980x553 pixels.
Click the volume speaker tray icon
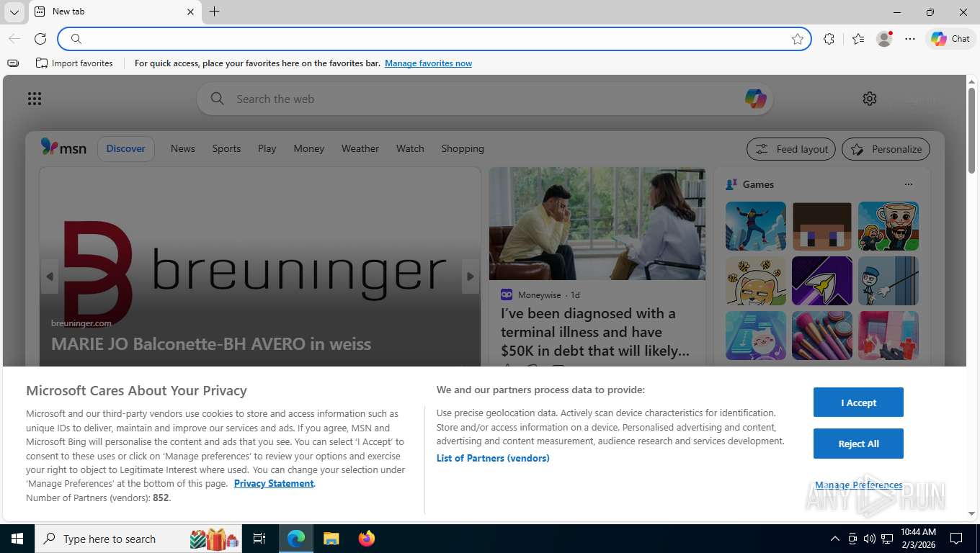869,539
